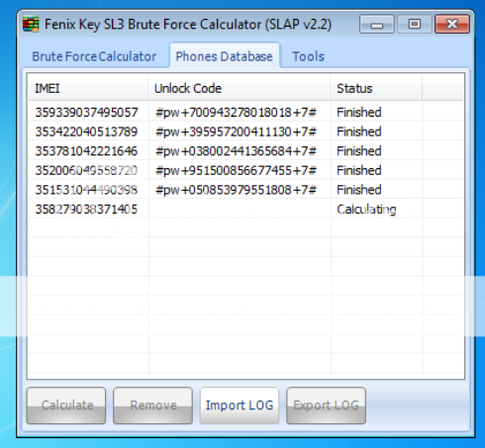Image resolution: width=485 pixels, height=448 pixels.
Task: Click unlock code #pw+700943278018018+7#
Action: pyautogui.click(x=236, y=113)
